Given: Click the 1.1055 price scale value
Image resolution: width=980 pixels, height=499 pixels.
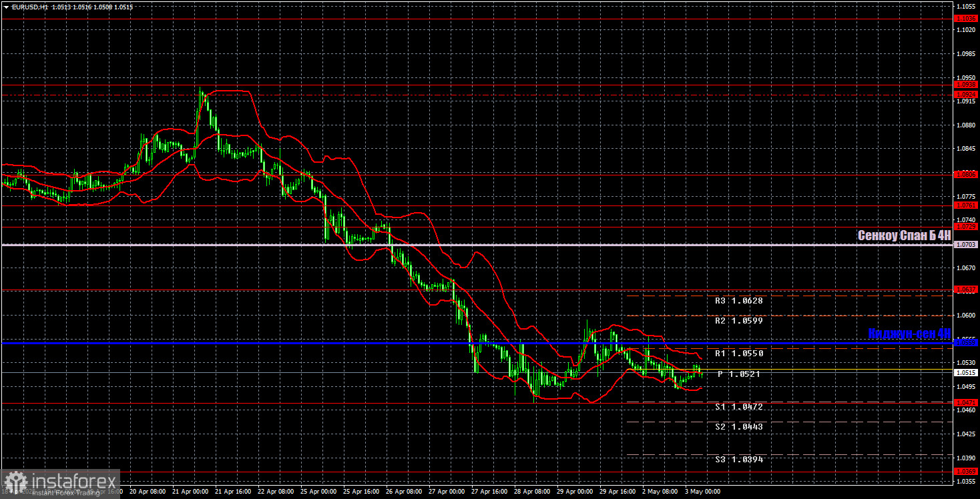Looking at the screenshot, I should 966,6.
